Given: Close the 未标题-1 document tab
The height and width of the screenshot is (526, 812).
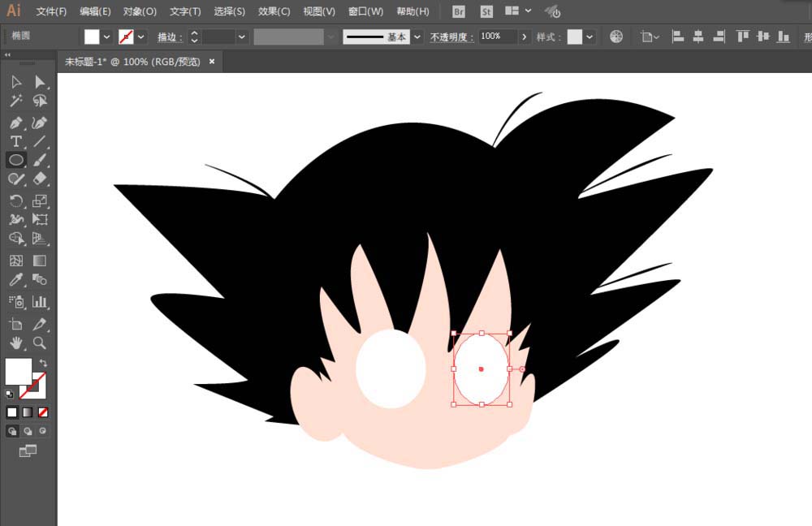Looking at the screenshot, I should (212, 61).
